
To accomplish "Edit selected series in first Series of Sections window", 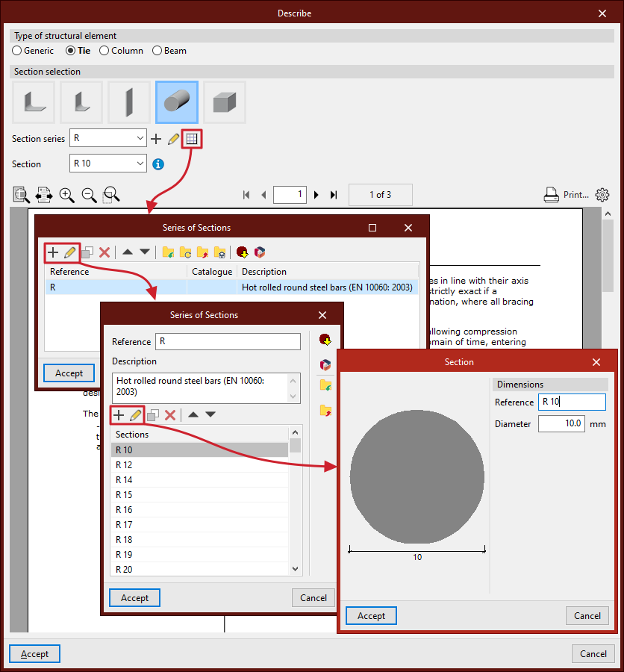I will (70, 252).
